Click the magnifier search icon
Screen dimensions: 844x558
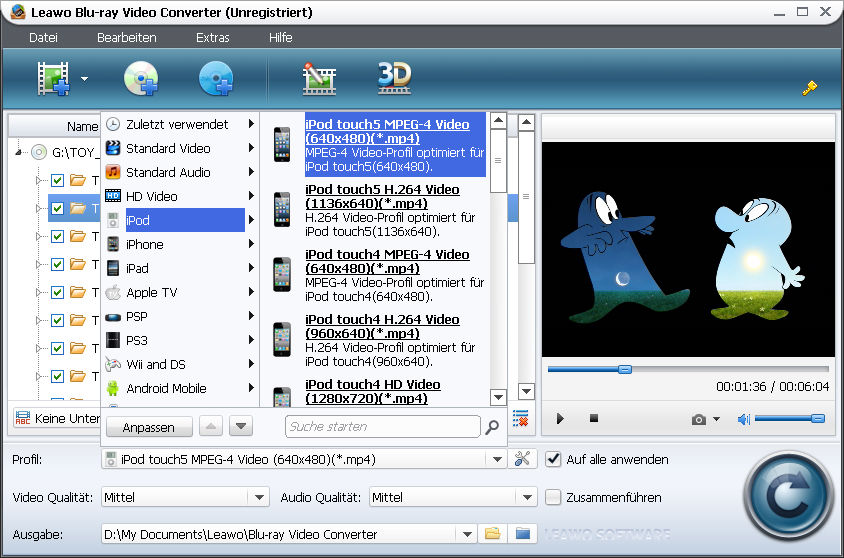[x=492, y=427]
